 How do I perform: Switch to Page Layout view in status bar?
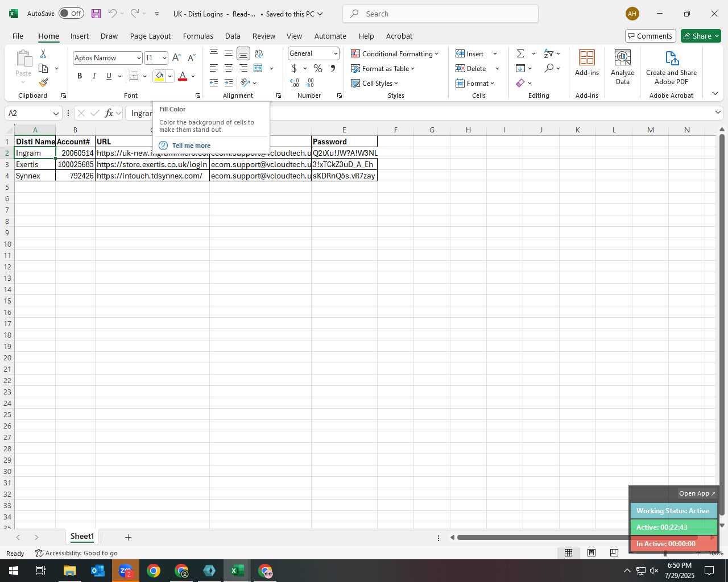point(591,552)
